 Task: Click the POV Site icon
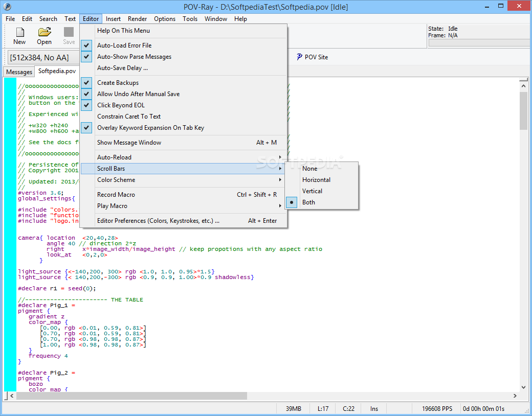point(299,57)
